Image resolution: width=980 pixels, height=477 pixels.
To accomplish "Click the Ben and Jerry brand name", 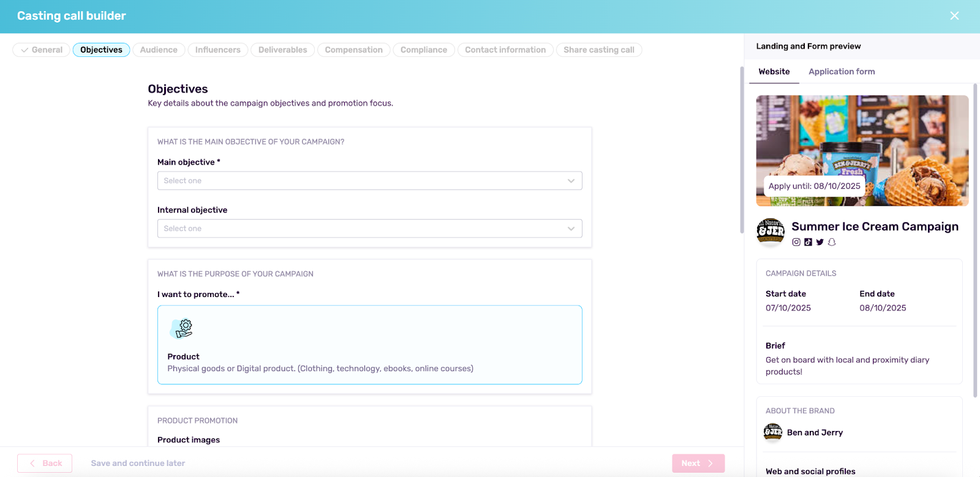I will click(815, 432).
